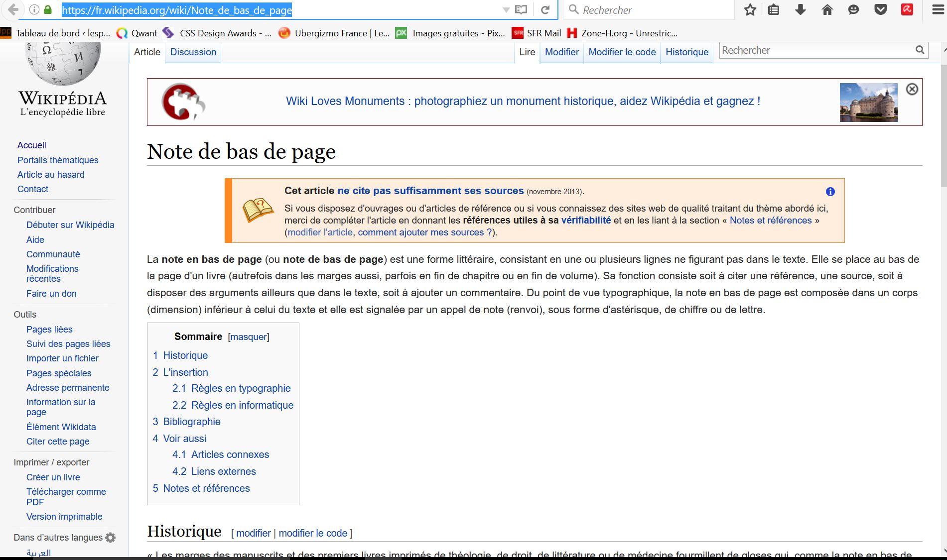Image resolution: width=947 pixels, height=560 pixels.
Task: Click the blue info icon in source warning
Action: click(x=830, y=192)
